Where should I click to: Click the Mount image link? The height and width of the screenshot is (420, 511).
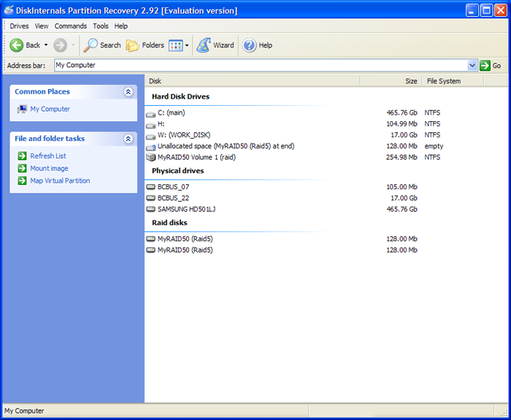tap(49, 168)
